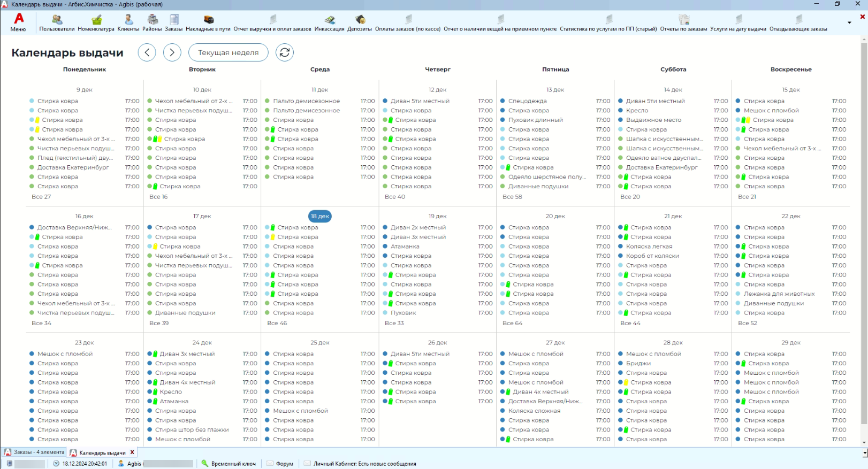Screen dimensions: 868x469
Task: Show all 58 items for 13 дек
Action: (x=512, y=197)
